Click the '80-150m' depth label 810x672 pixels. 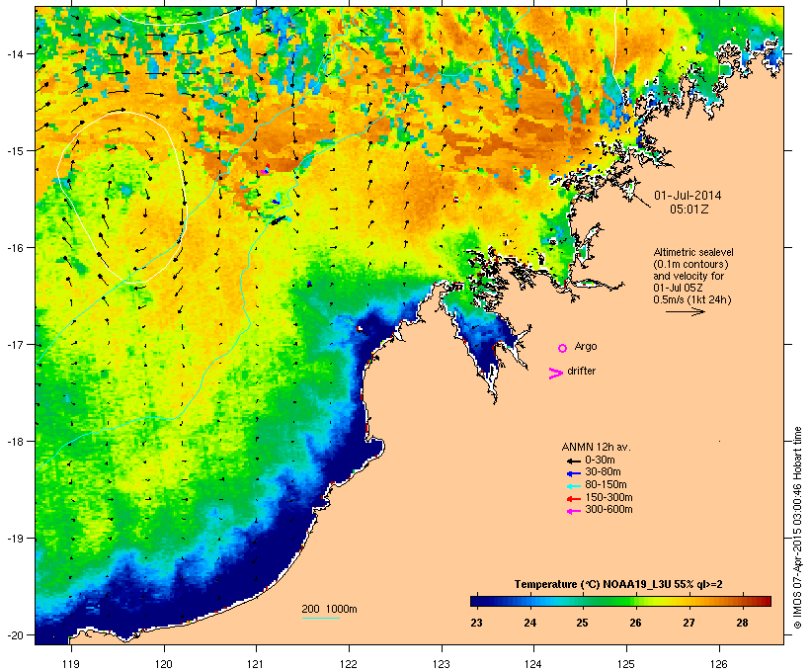tap(606, 485)
